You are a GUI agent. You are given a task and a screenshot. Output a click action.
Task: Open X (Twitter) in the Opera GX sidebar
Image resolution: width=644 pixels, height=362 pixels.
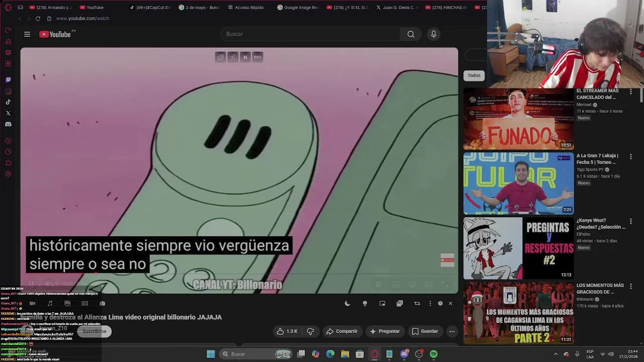(8, 113)
